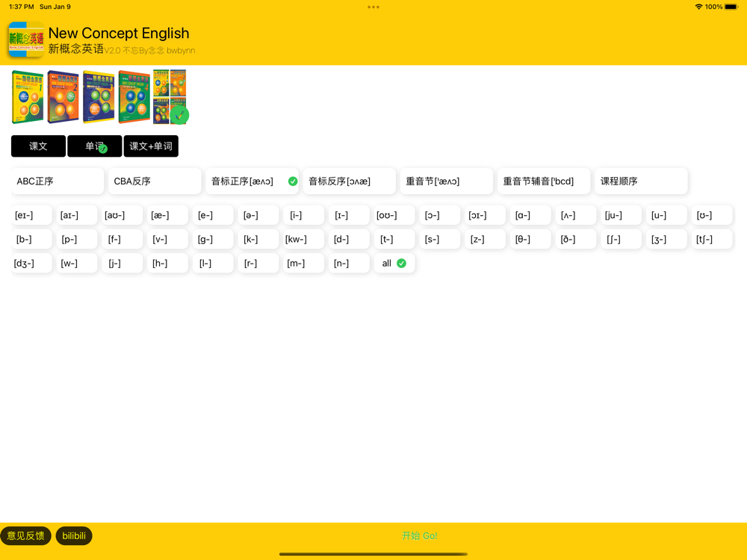Filter by consonant [j-]
The width and height of the screenshot is (747, 560).
point(122,264)
